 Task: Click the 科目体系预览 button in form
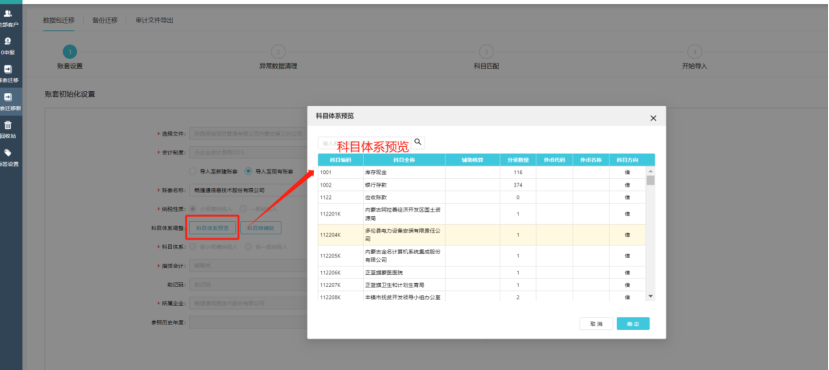[213, 228]
